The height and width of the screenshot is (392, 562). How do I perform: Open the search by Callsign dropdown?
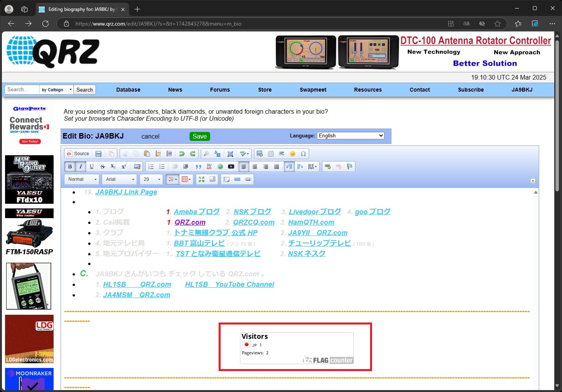57,90
